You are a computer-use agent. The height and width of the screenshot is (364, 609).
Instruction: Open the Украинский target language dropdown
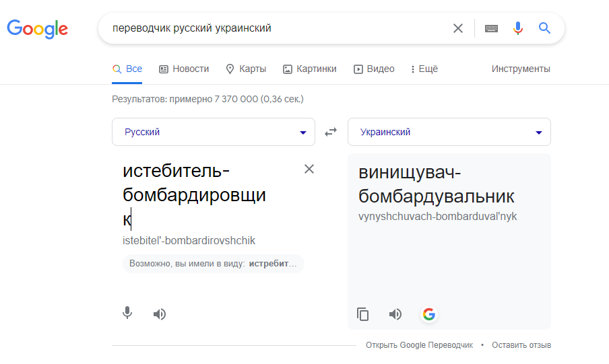pos(449,132)
